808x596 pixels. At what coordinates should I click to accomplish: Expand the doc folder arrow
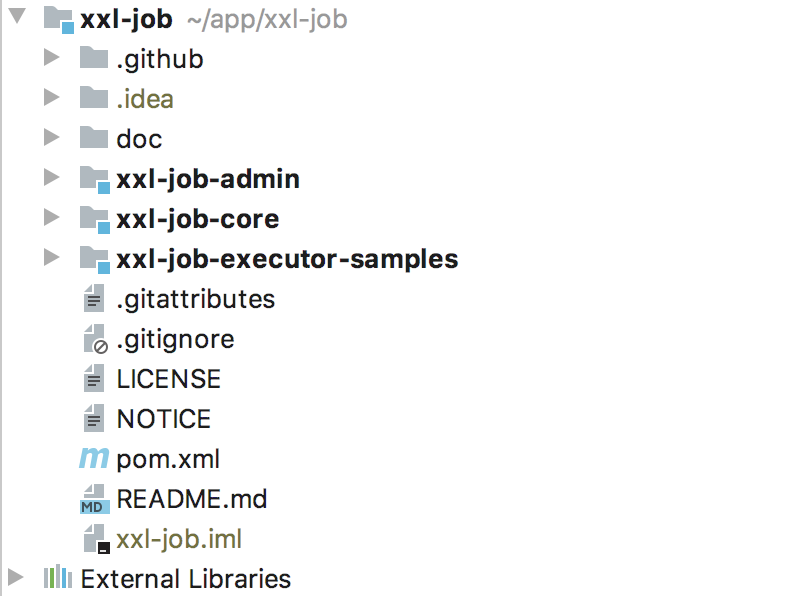point(52,138)
